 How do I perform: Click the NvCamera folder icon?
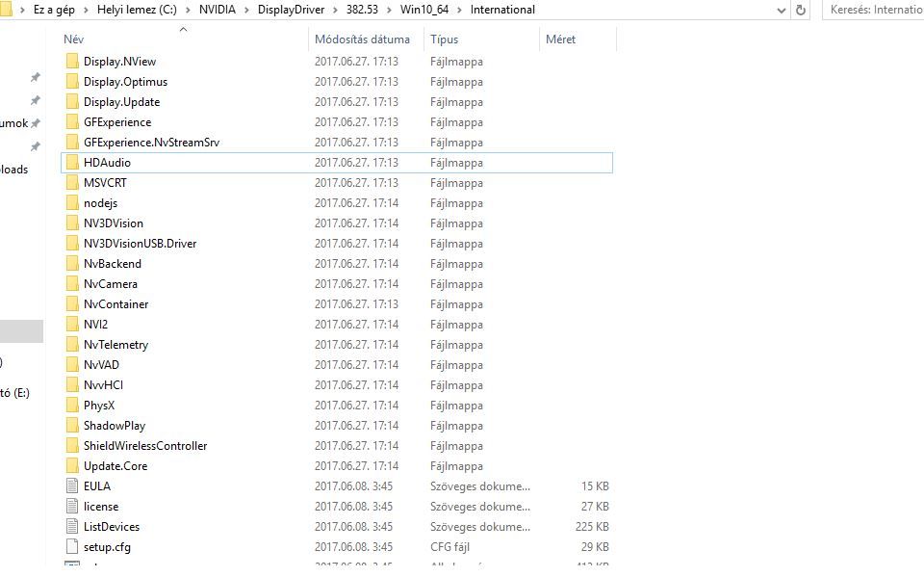click(72, 284)
